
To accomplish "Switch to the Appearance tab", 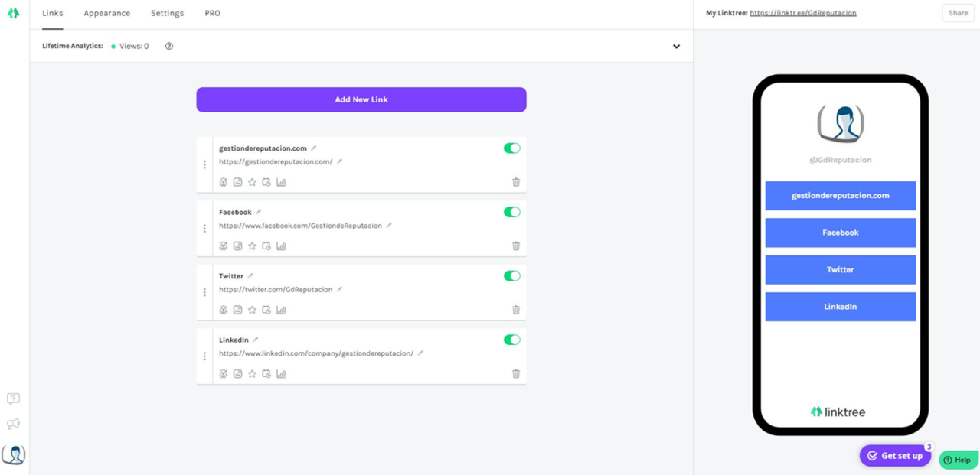I will 106,13.
